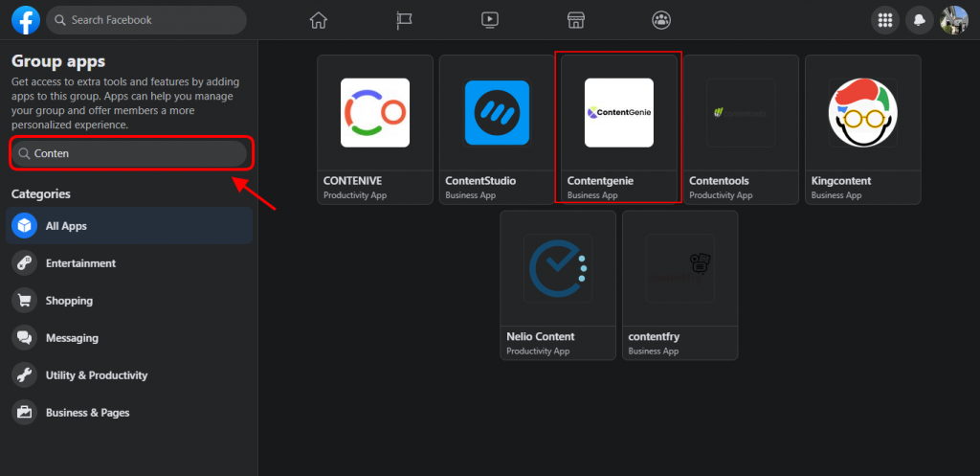
Task: Click the CONTENIVE app logo
Action: 375,113
